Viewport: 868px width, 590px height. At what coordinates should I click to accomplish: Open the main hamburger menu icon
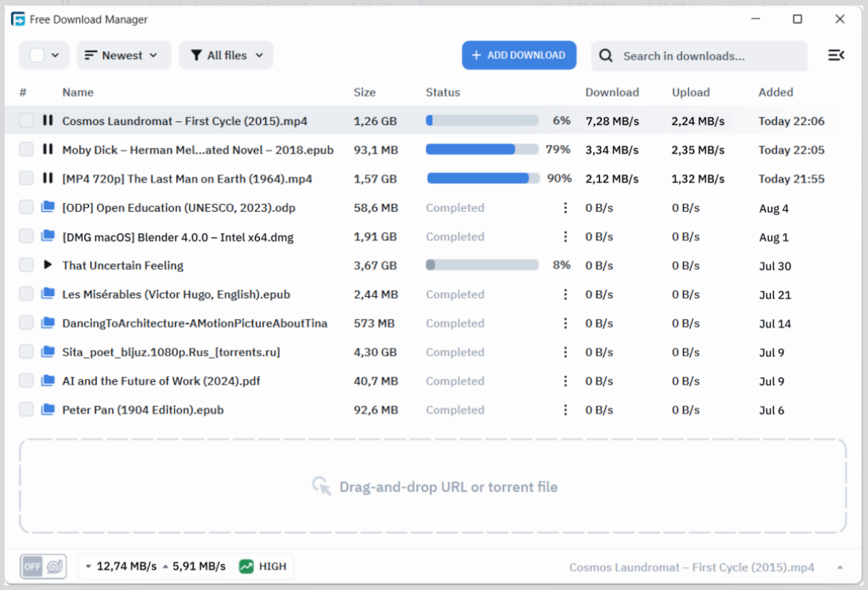836,55
